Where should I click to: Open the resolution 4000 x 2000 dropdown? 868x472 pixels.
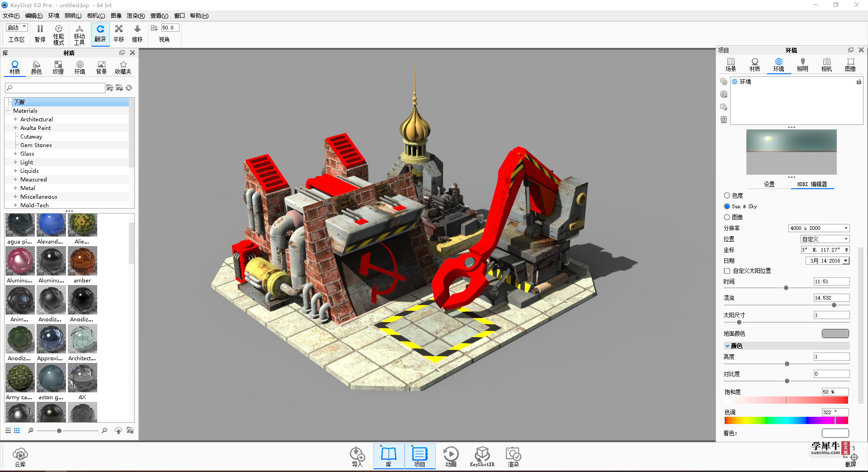tap(819, 228)
